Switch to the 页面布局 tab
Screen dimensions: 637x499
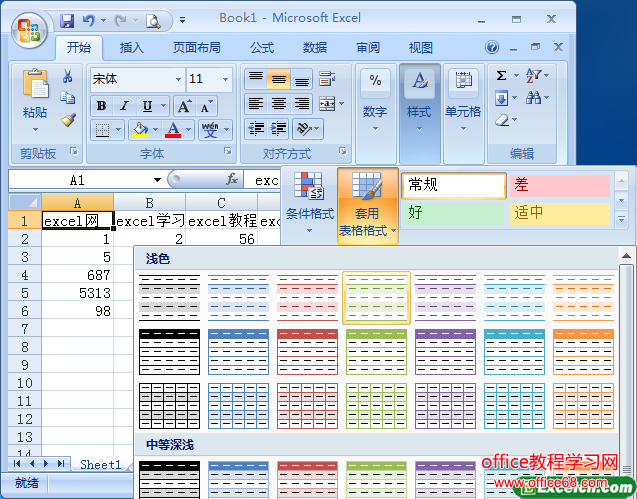[197, 48]
